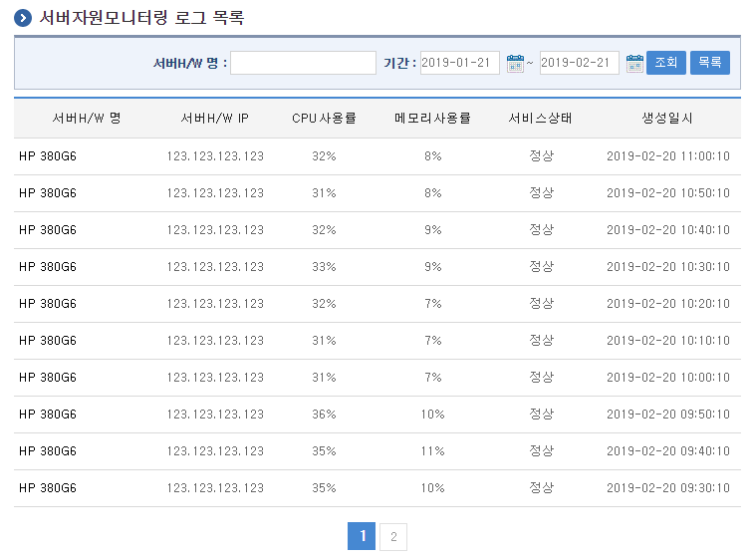Click the 생성일시 column header
The width and height of the screenshot is (752, 560).
667,118
